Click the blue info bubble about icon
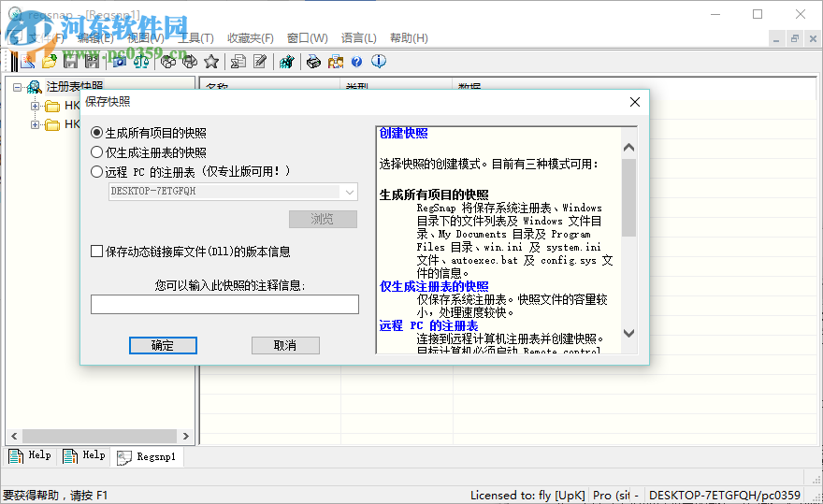 379,62
